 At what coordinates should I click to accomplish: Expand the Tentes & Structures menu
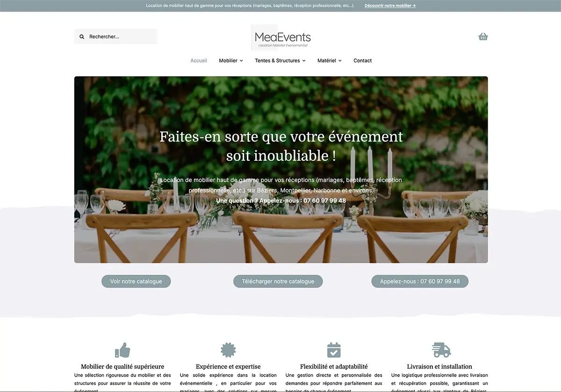pos(280,60)
